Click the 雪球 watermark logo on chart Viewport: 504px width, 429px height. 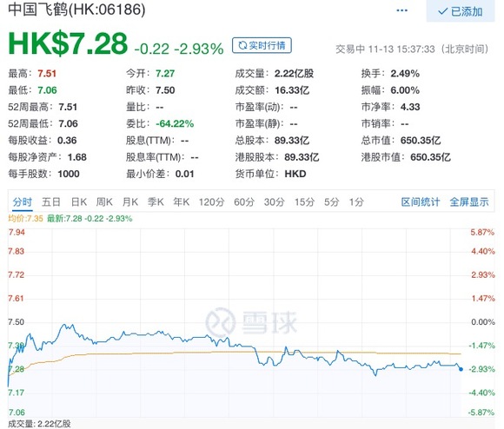tap(251, 322)
